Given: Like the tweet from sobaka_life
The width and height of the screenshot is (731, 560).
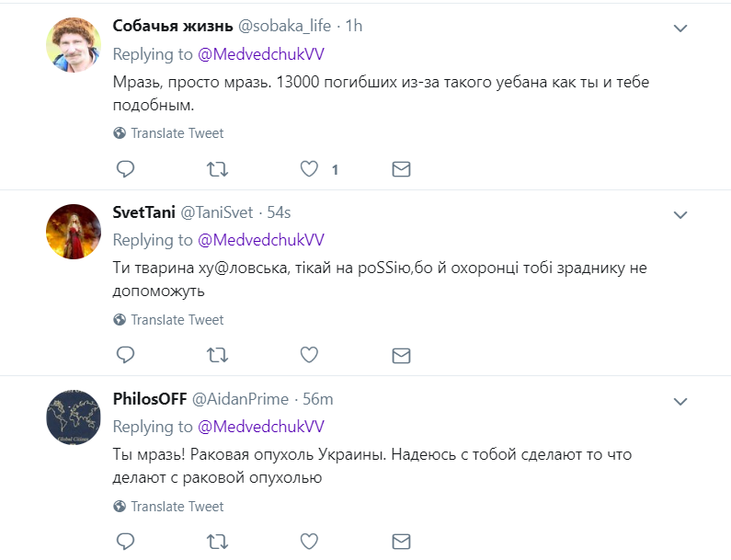Looking at the screenshot, I should (310, 169).
